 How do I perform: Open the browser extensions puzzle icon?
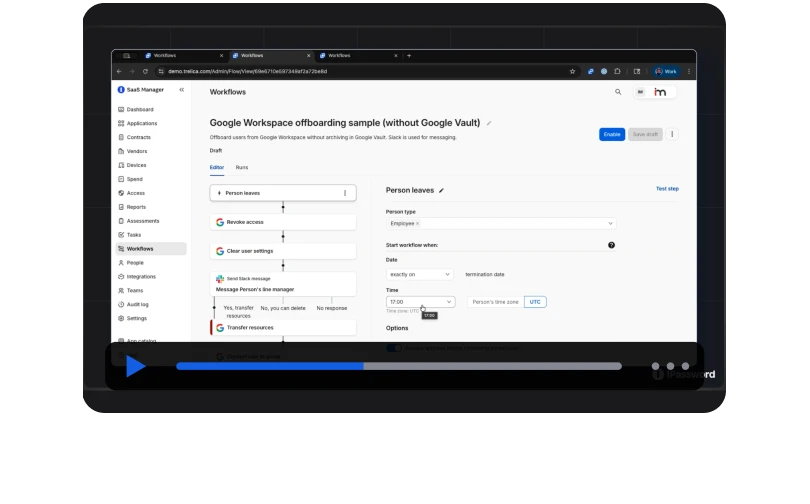tap(617, 72)
